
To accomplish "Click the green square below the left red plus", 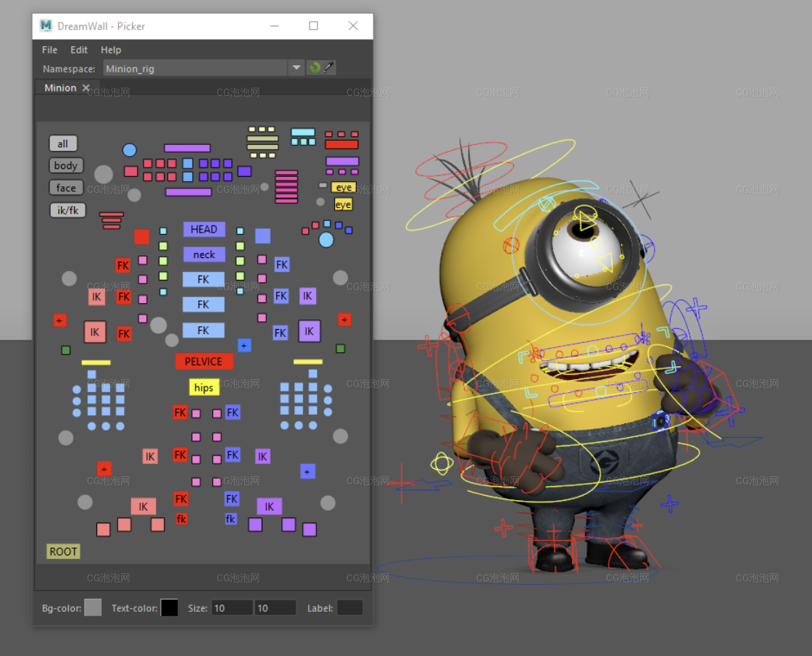I will point(66,351).
